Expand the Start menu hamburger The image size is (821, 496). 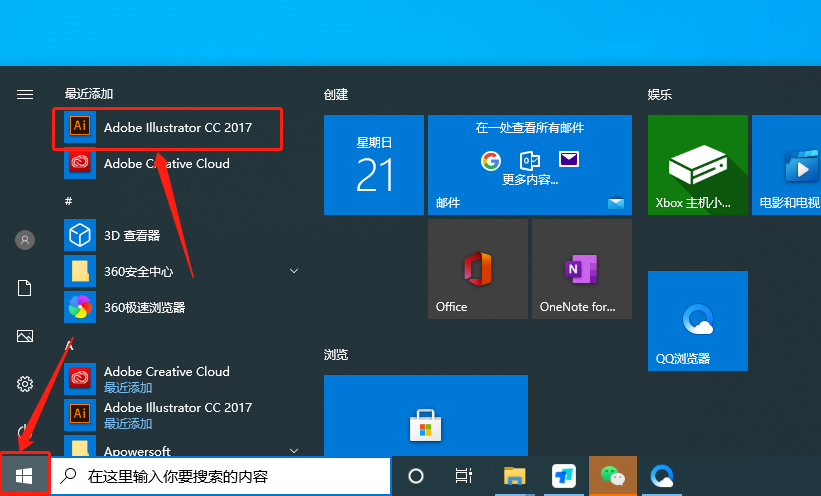(x=25, y=94)
